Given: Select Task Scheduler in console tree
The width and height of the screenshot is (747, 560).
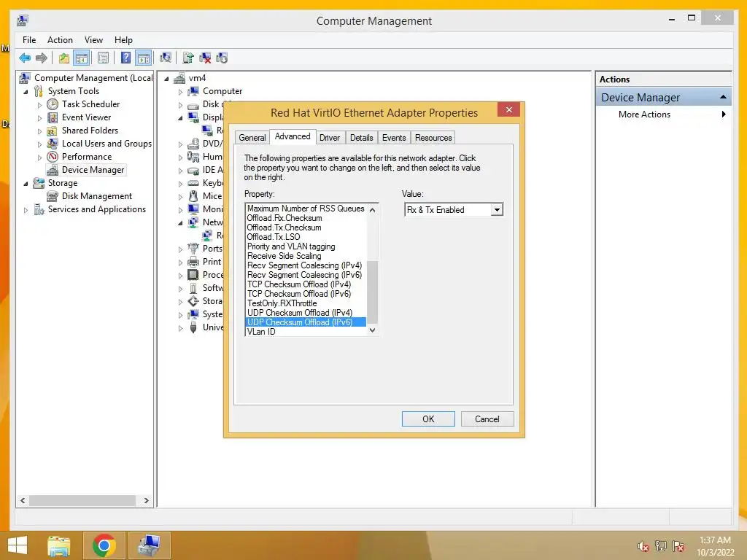Looking at the screenshot, I should (x=90, y=104).
